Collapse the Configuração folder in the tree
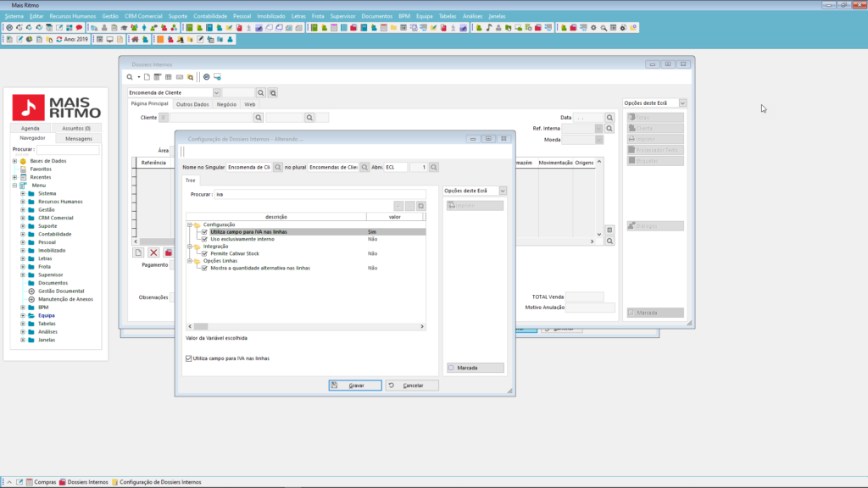The height and width of the screenshot is (488, 868). [x=189, y=225]
